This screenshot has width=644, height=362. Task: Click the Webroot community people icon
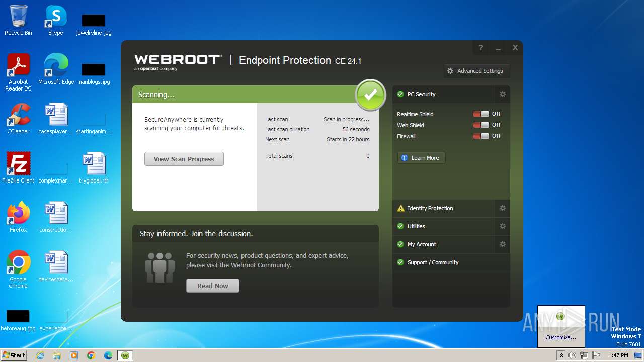click(159, 267)
